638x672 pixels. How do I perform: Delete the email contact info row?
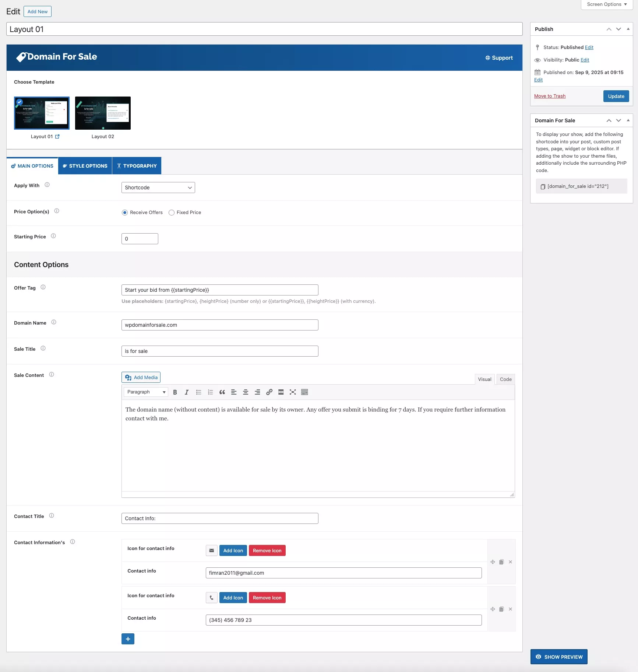[510, 562]
